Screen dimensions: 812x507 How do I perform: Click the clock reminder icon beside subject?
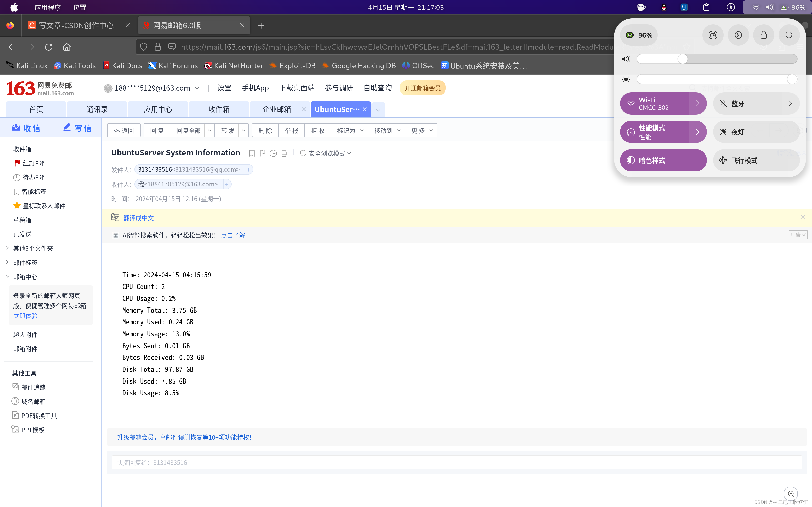pos(273,153)
